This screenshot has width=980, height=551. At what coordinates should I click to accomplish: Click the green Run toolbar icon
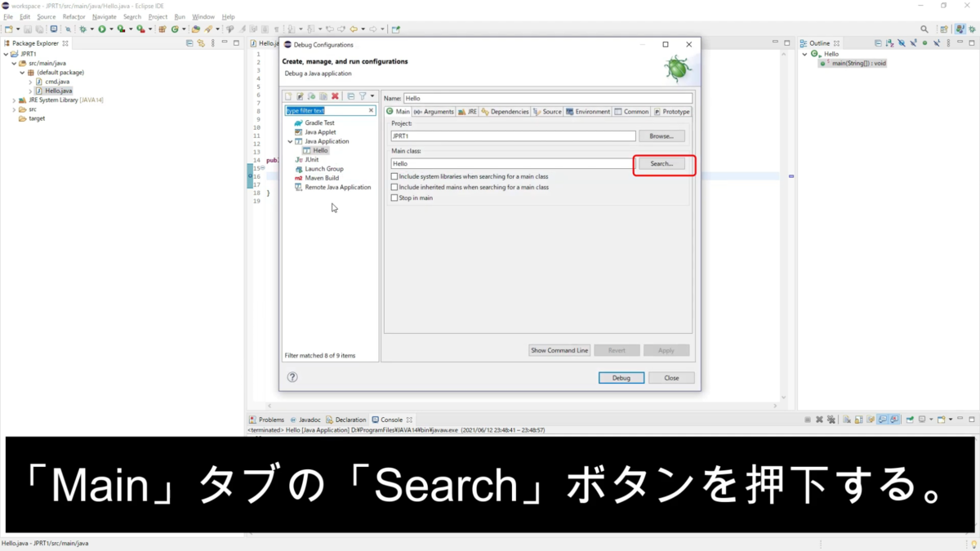tap(102, 29)
